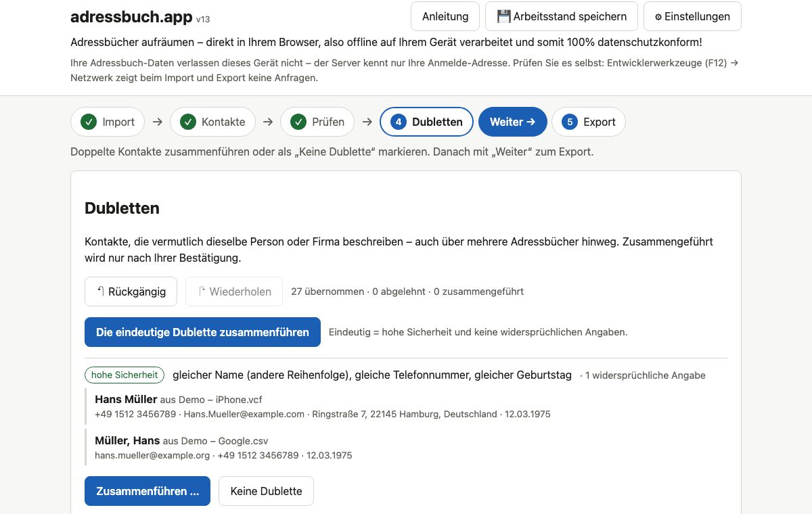Go to the Import step
Image resolution: width=812 pixels, height=514 pixels.
click(x=108, y=122)
